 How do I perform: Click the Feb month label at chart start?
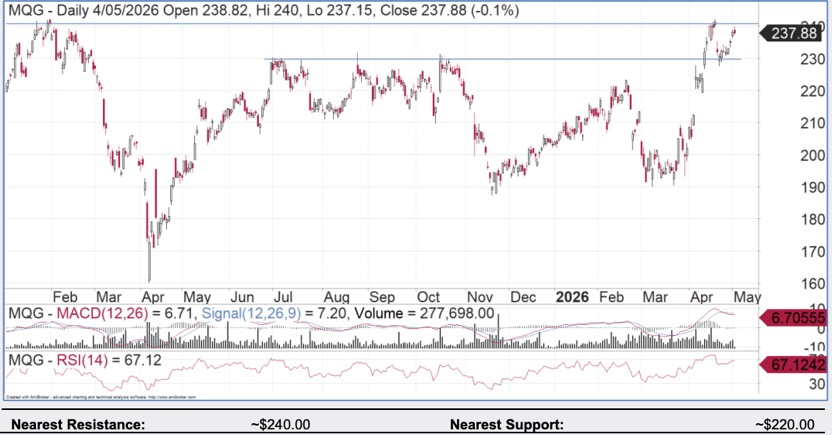pos(65,297)
